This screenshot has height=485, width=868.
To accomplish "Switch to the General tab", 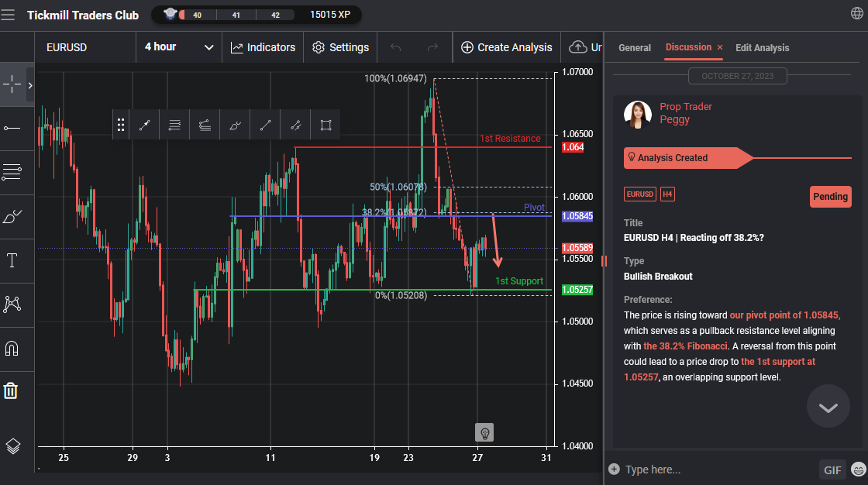I will (635, 47).
